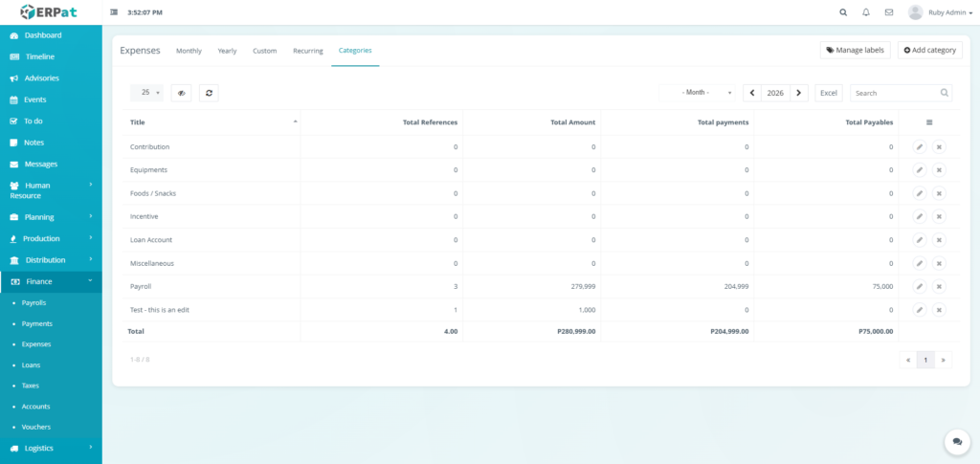
Task: Click the Manage labels button
Action: [855, 50]
